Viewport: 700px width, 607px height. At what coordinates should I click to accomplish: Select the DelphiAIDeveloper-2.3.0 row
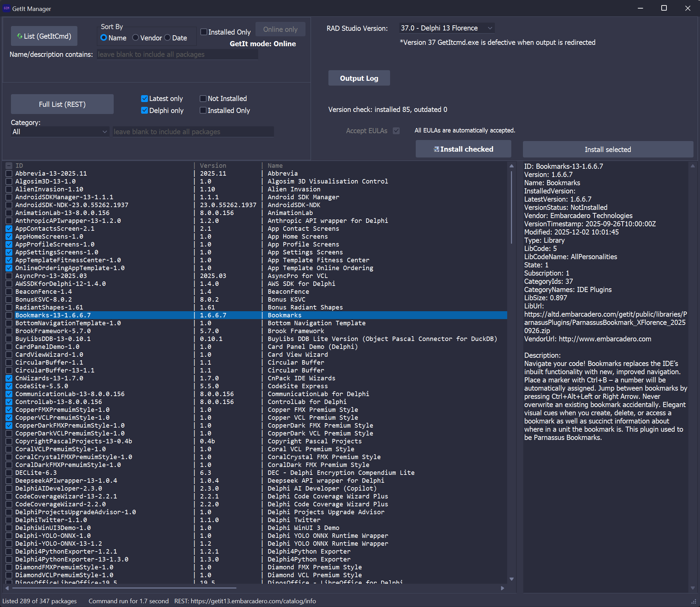pos(256,489)
